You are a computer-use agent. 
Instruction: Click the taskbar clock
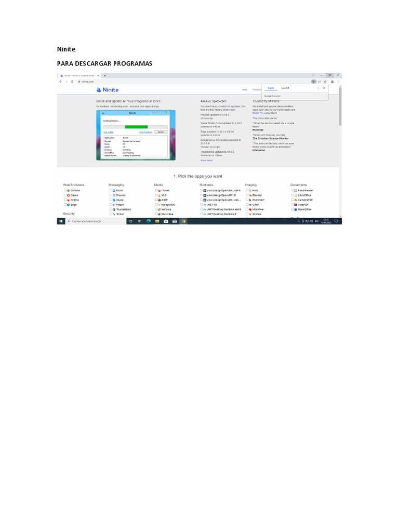(326, 221)
